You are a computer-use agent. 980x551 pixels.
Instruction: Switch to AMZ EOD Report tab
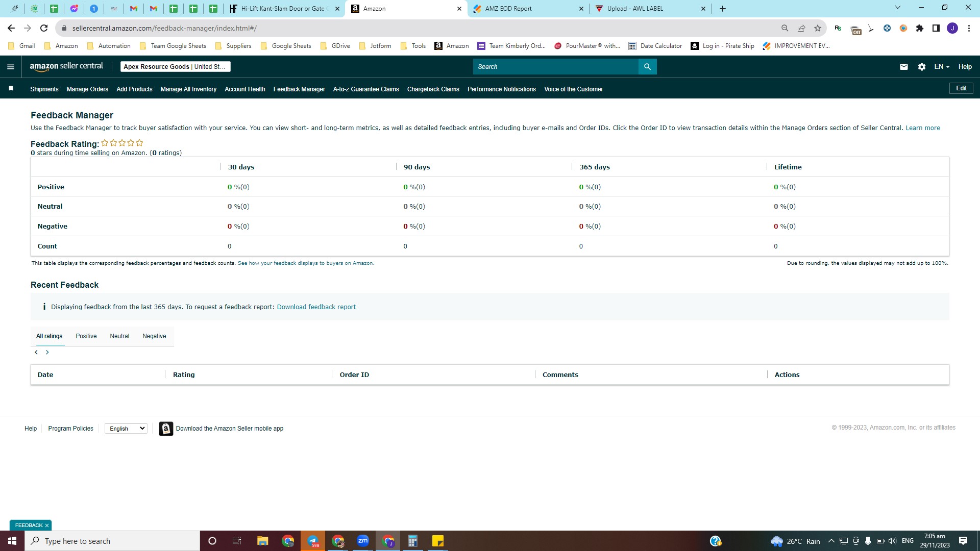(x=528, y=9)
